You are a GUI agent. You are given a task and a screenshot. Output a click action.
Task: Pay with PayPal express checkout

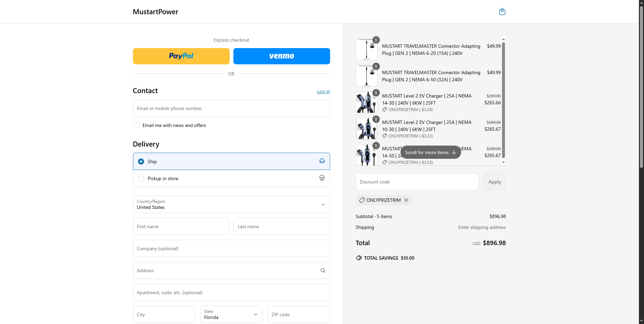(181, 56)
